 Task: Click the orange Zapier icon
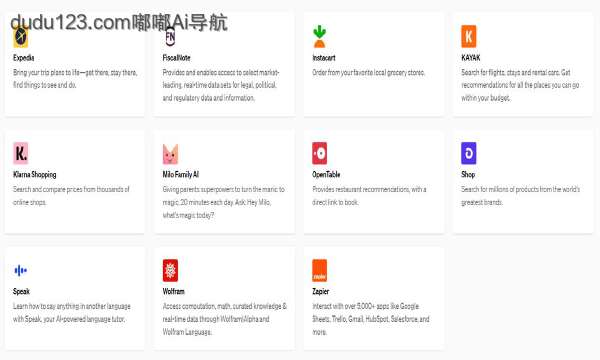click(x=320, y=270)
